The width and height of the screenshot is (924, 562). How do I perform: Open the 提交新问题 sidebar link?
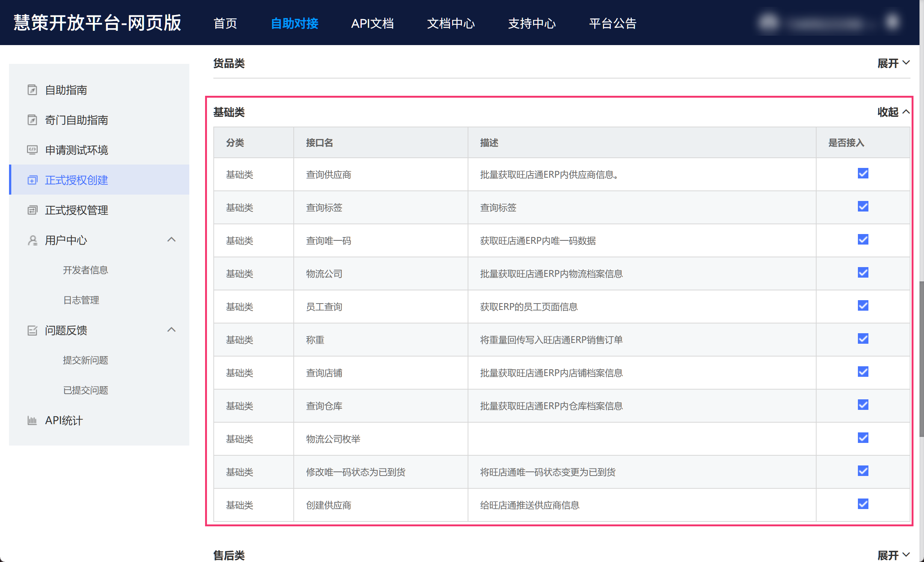85,360
